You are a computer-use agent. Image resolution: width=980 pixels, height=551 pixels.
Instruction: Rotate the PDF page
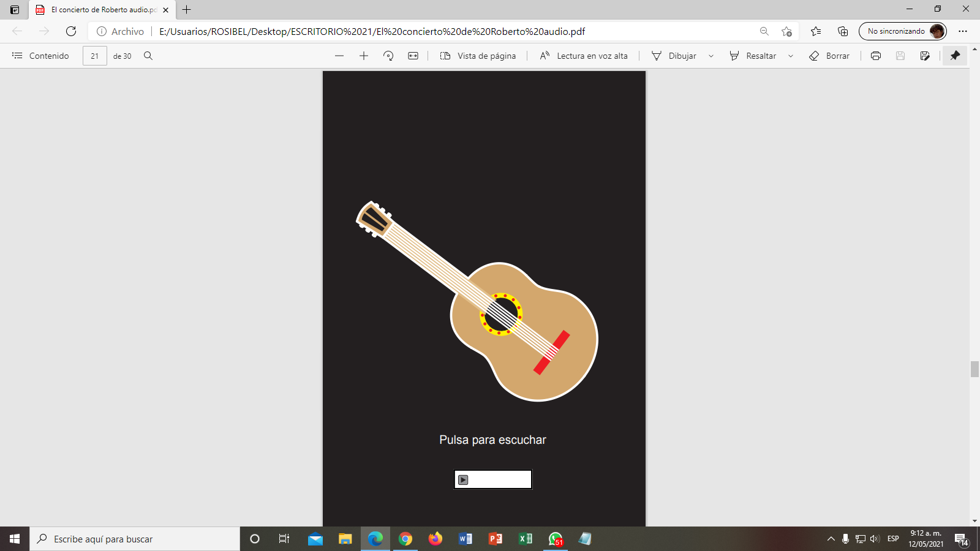[x=388, y=56]
